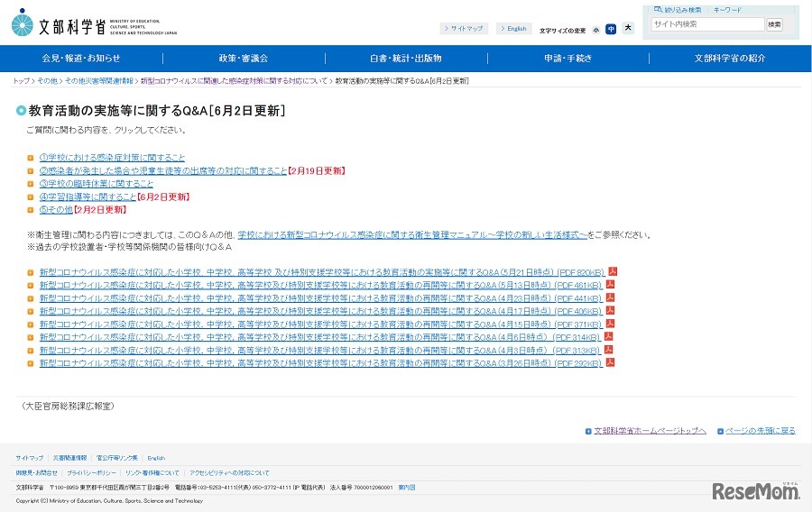This screenshot has width=812, height=512.
Task: Switch to キーワード search tab
Action: pyautogui.click(x=727, y=10)
